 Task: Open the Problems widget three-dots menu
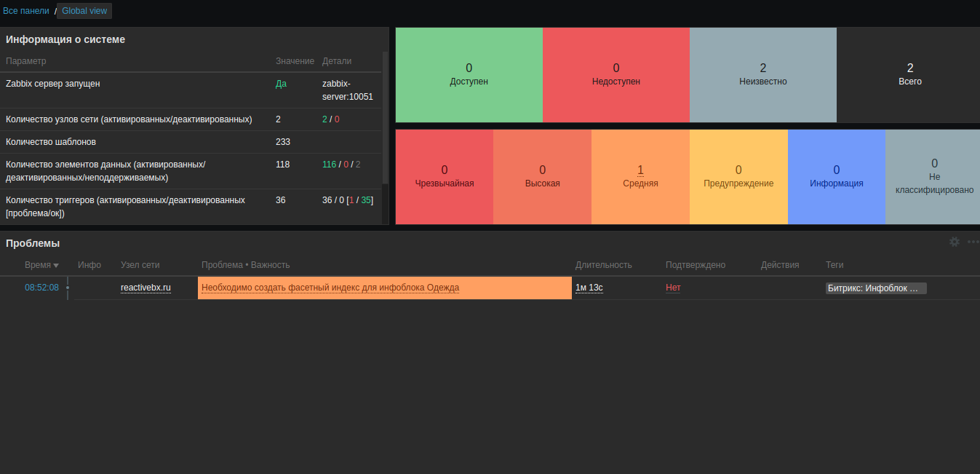tap(973, 242)
